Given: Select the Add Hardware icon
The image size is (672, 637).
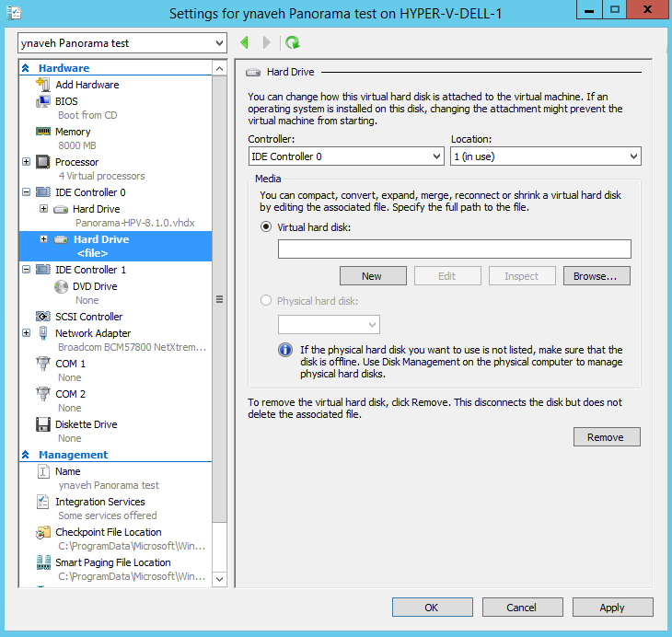Looking at the screenshot, I should tap(42, 85).
